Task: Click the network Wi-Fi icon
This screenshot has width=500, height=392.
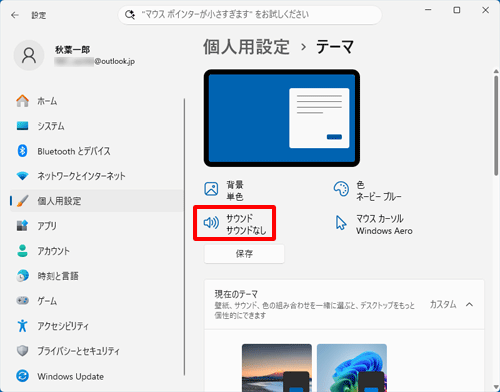Action: point(22,176)
